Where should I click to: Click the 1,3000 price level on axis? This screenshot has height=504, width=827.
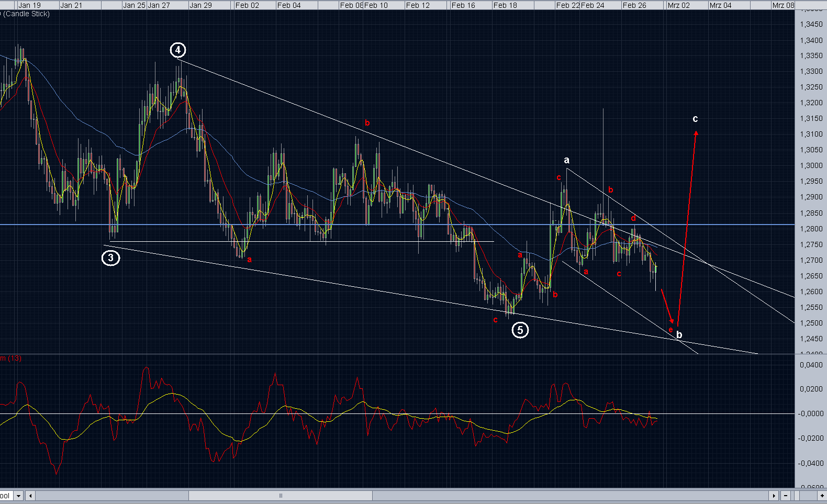click(811, 165)
